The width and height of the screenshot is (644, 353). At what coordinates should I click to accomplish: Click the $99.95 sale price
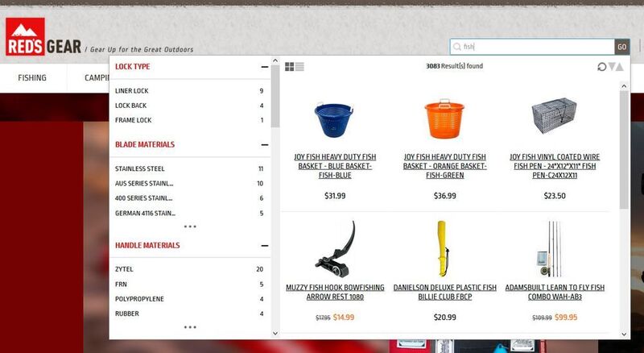pos(566,318)
